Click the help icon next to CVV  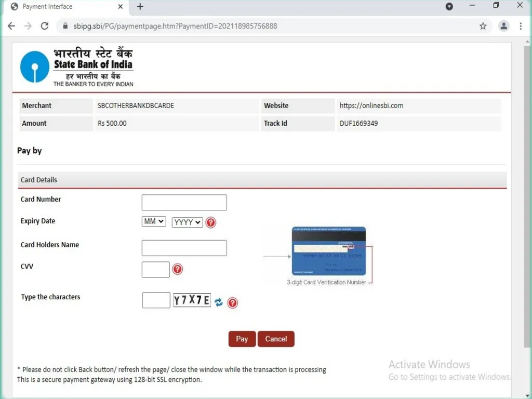[x=178, y=269]
